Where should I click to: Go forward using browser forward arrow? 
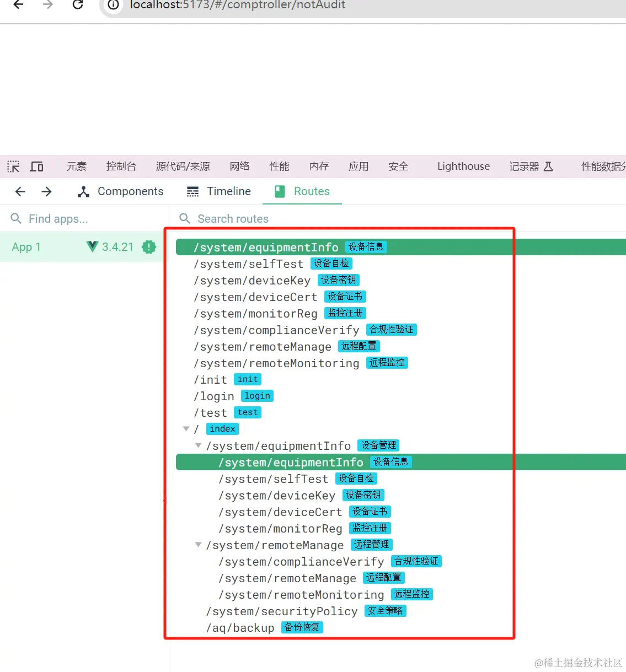[x=48, y=5]
